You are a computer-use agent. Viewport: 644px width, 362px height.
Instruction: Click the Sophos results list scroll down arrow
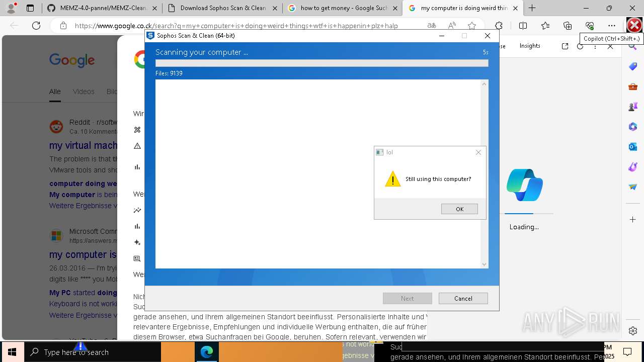click(x=484, y=264)
